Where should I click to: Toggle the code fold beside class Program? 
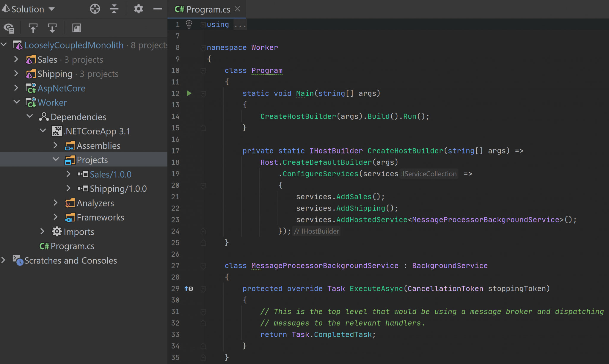203,70
